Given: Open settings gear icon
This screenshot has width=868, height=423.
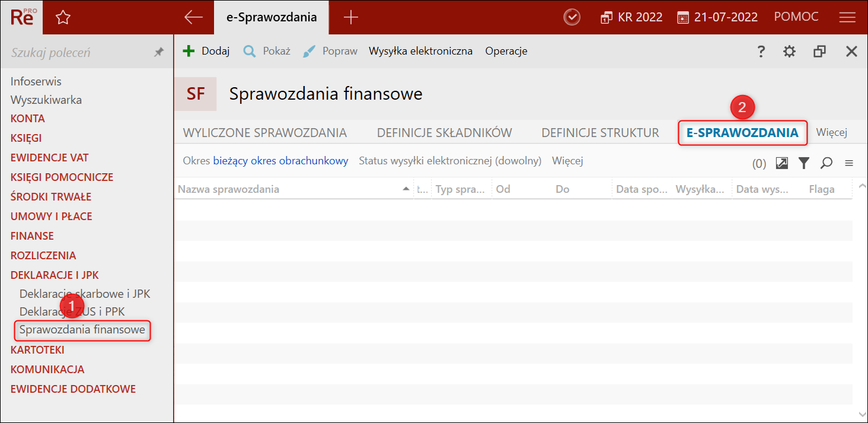Looking at the screenshot, I should click(789, 52).
